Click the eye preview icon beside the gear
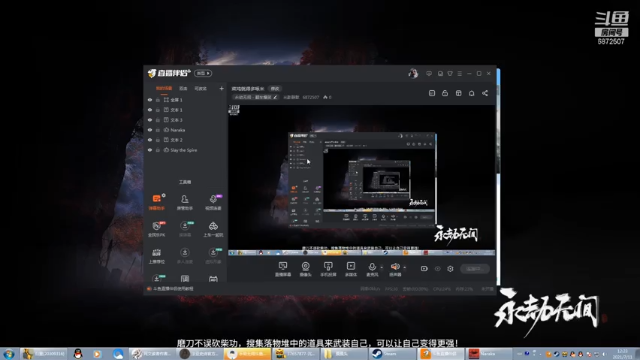640x360 pixels. pyautogui.click(x=438, y=269)
